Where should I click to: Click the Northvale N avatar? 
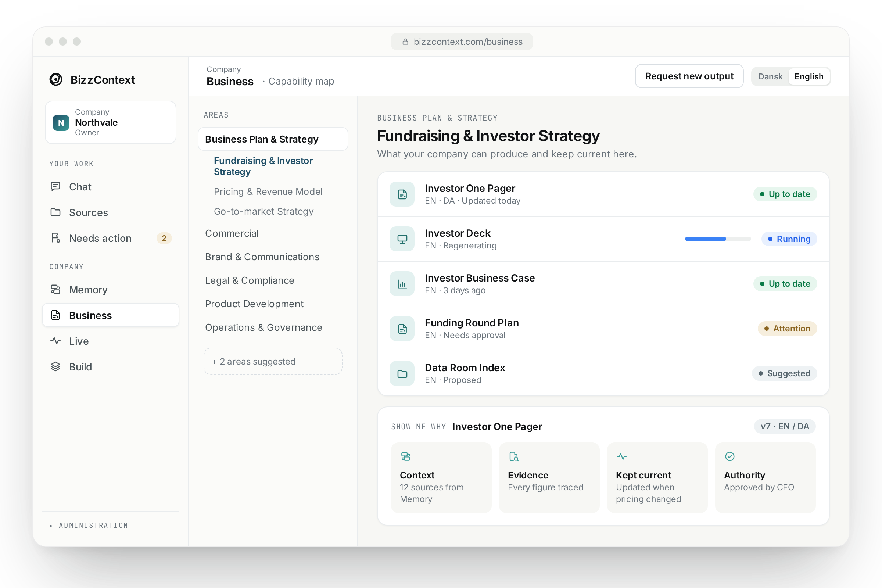pyautogui.click(x=61, y=123)
